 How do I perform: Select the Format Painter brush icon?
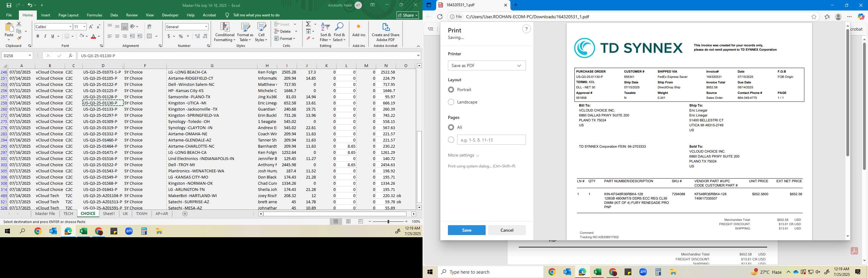click(19, 38)
